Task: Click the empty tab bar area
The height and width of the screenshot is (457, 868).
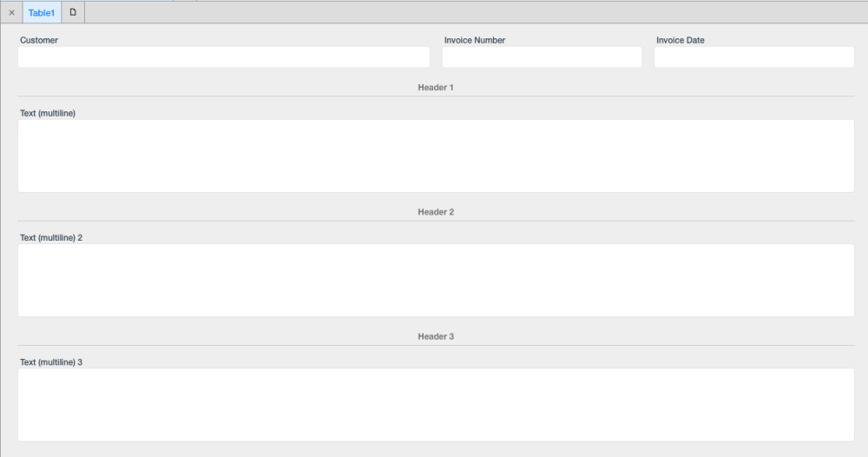Action: 476,12
